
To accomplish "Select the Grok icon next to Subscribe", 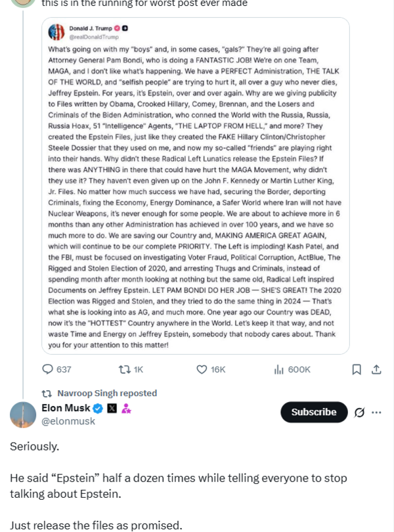I will pos(360,412).
